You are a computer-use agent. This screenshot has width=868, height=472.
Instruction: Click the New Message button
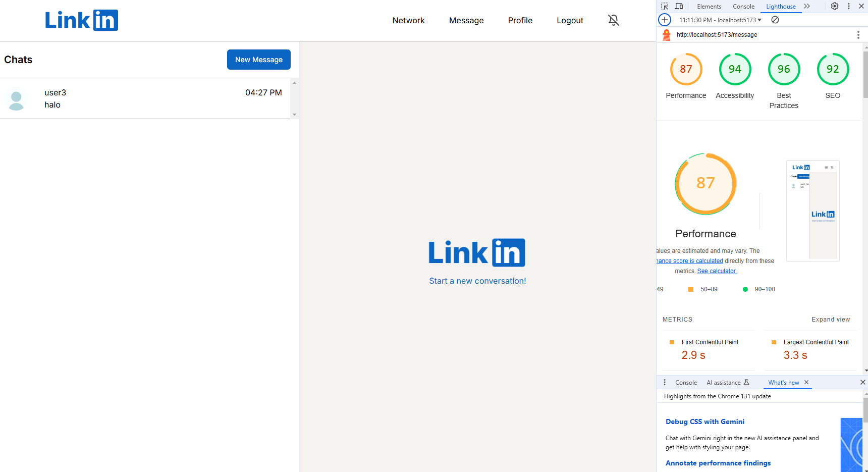click(259, 60)
